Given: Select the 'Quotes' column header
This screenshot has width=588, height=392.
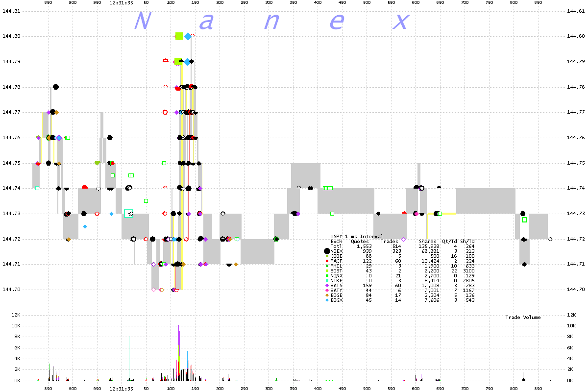Looking at the screenshot, I should 360,242.
